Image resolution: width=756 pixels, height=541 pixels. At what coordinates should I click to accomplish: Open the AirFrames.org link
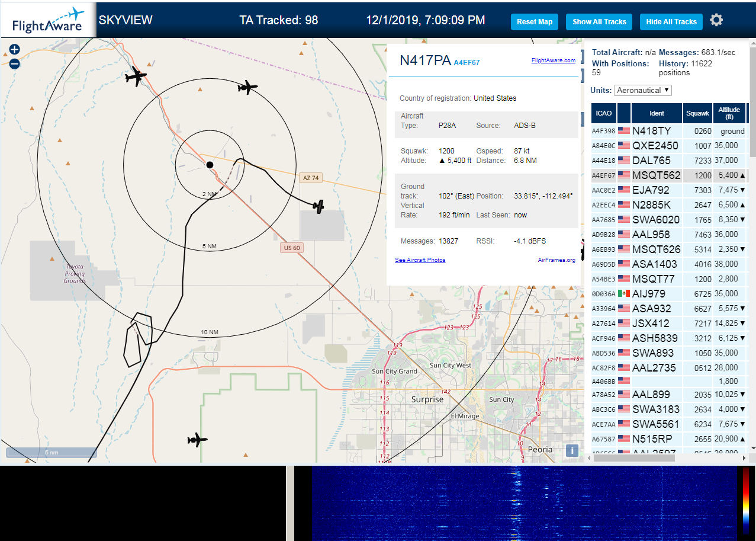(x=556, y=260)
